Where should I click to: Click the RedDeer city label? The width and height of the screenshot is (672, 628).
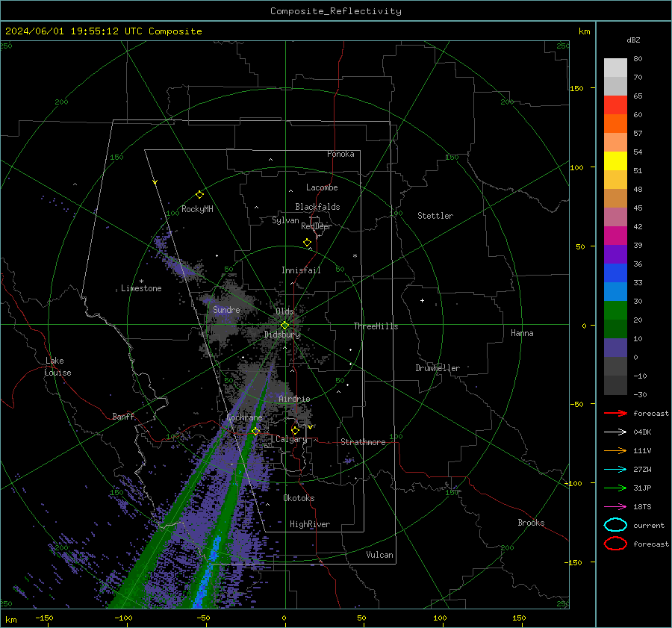317,226
